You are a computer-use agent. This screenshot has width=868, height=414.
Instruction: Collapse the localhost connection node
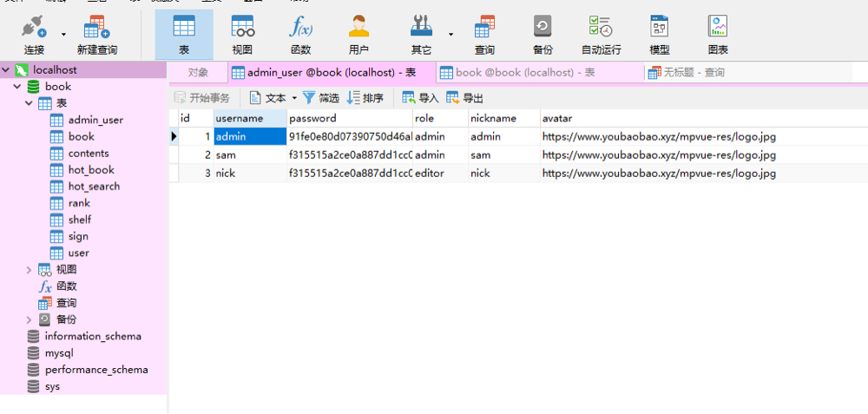[6, 70]
